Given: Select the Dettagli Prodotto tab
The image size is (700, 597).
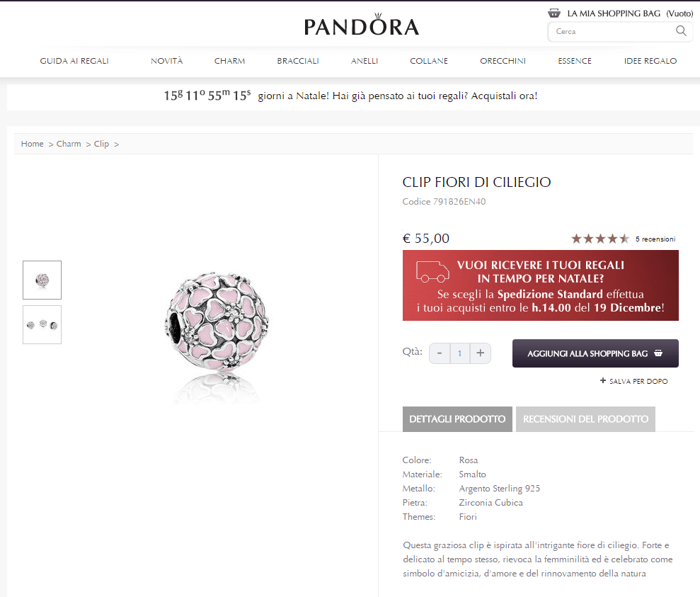Looking at the screenshot, I should (457, 419).
